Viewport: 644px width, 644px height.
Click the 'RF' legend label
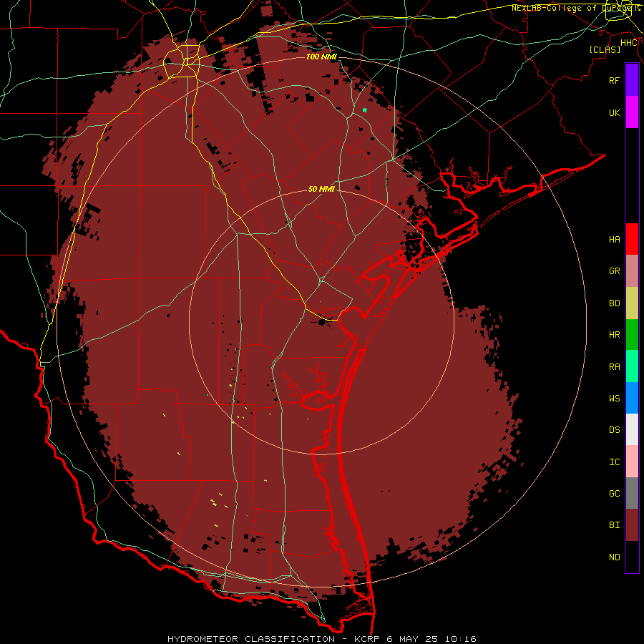point(614,80)
